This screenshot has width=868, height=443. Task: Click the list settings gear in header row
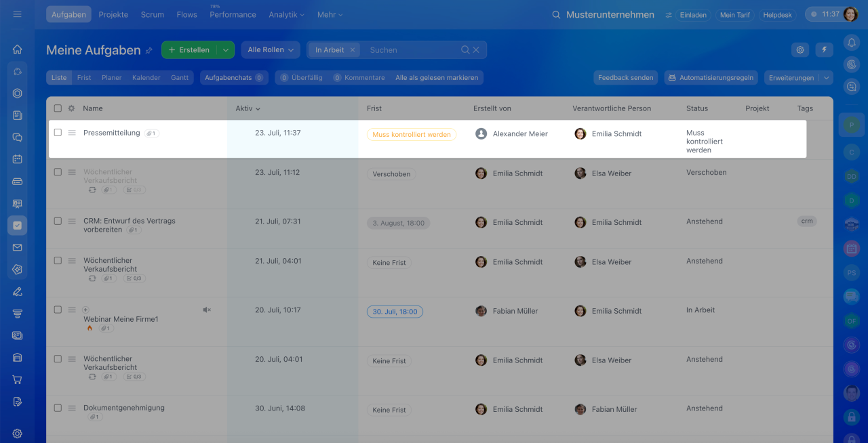click(71, 108)
